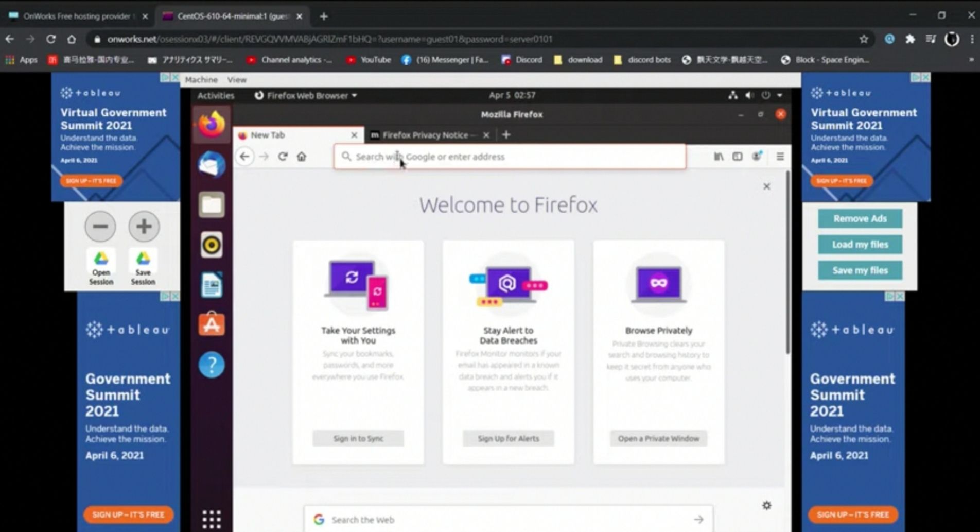The height and width of the screenshot is (532, 980).
Task: Open the Apps bookmark shortcut
Action: (22, 60)
